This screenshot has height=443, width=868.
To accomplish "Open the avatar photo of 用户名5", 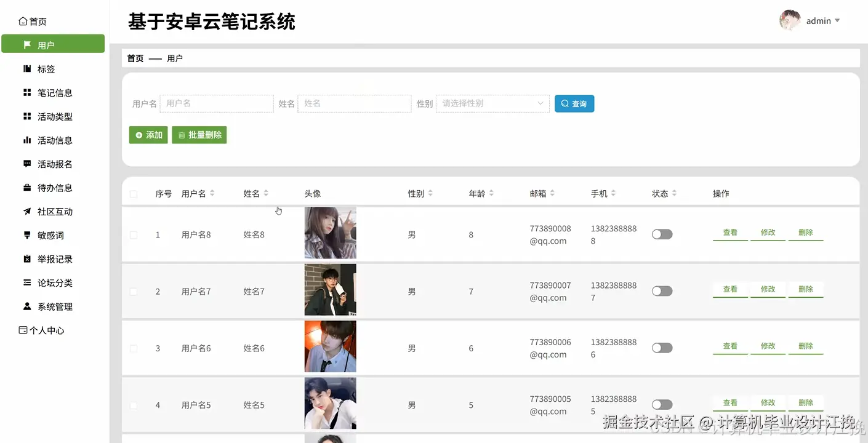I will [x=331, y=403].
